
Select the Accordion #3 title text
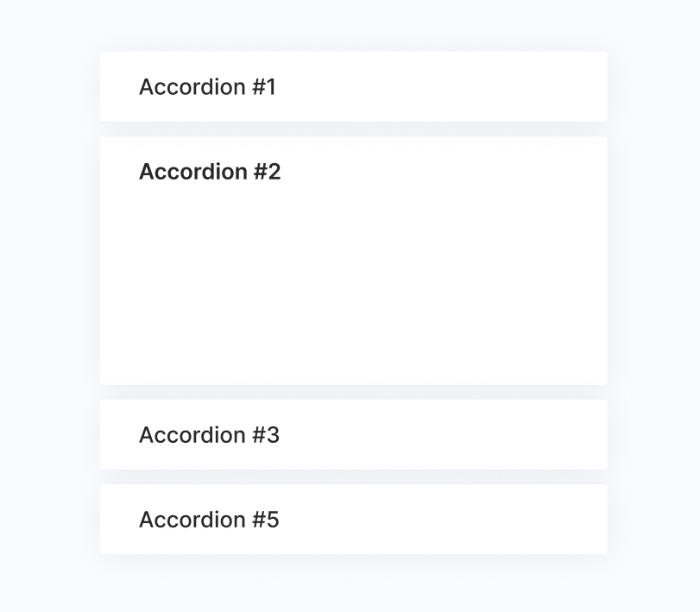point(207,435)
